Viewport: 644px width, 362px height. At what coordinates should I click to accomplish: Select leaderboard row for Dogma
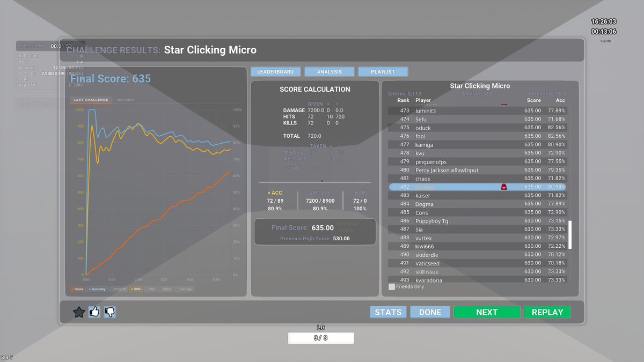pyautogui.click(x=477, y=204)
